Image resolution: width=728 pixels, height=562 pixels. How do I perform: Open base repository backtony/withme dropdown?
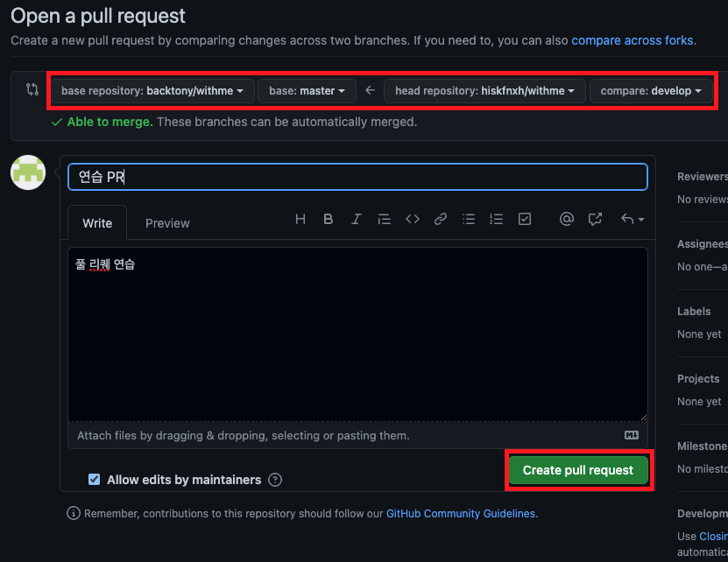pos(152,90)
